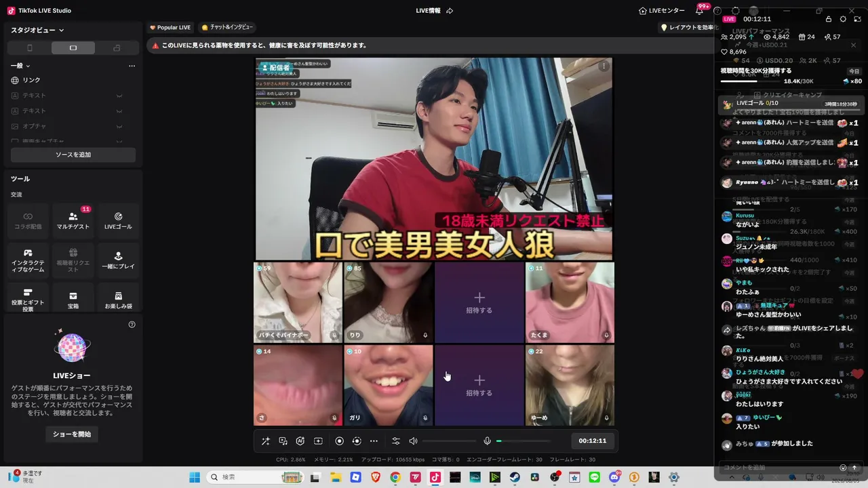This screenshot has width=868, height=488.
Task: Adjust the microphone level slider
Action: (x=524, y=441)
